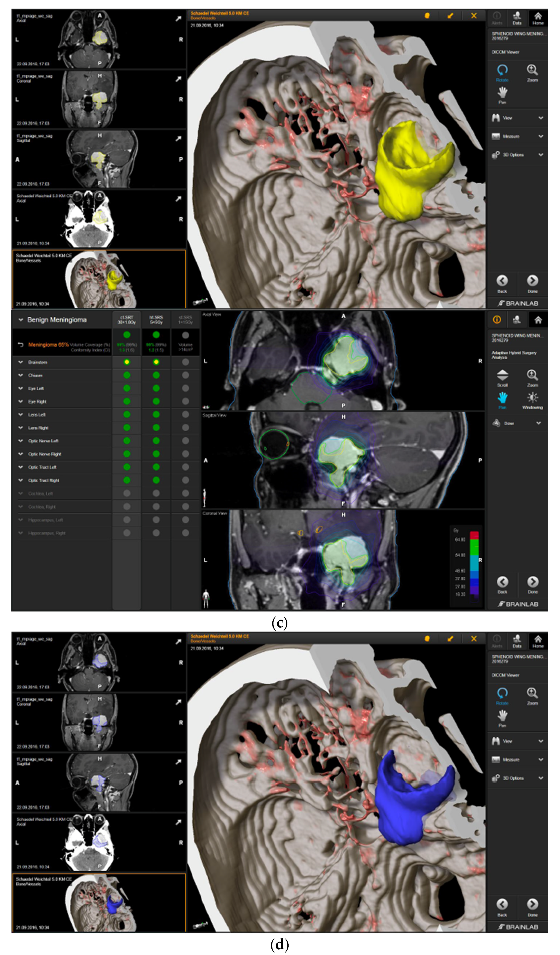Select the Scroll tool in analysis panel
The height and width of the screenshot is (955, 560).
pyautogui.click(x=502, y=375)
